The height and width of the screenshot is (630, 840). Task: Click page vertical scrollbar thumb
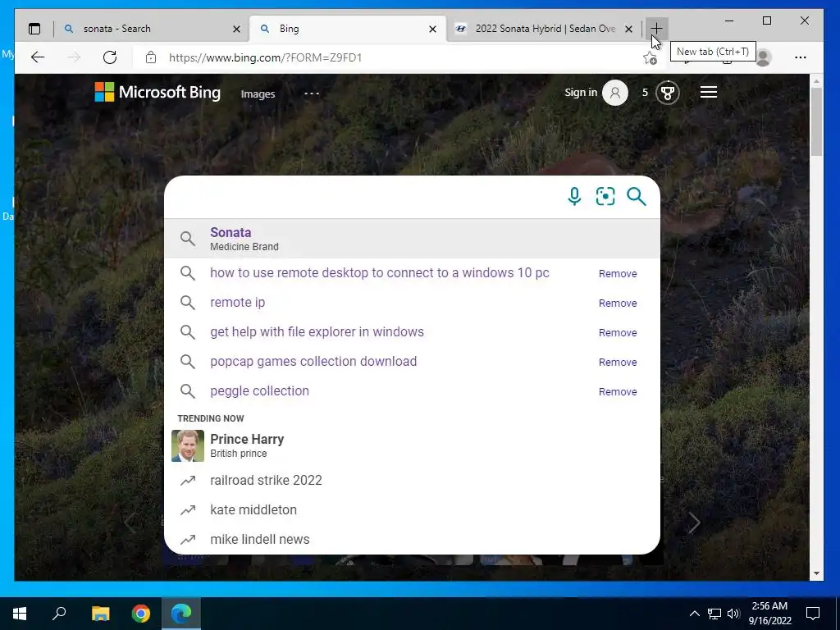pyautogui.click(x=816, y=121)
